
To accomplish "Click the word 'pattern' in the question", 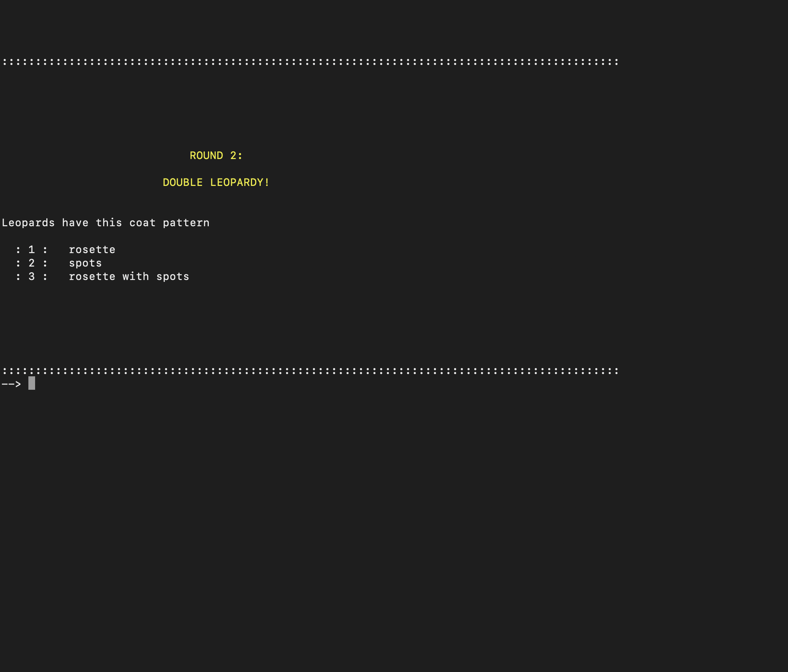I will point(186,223).
